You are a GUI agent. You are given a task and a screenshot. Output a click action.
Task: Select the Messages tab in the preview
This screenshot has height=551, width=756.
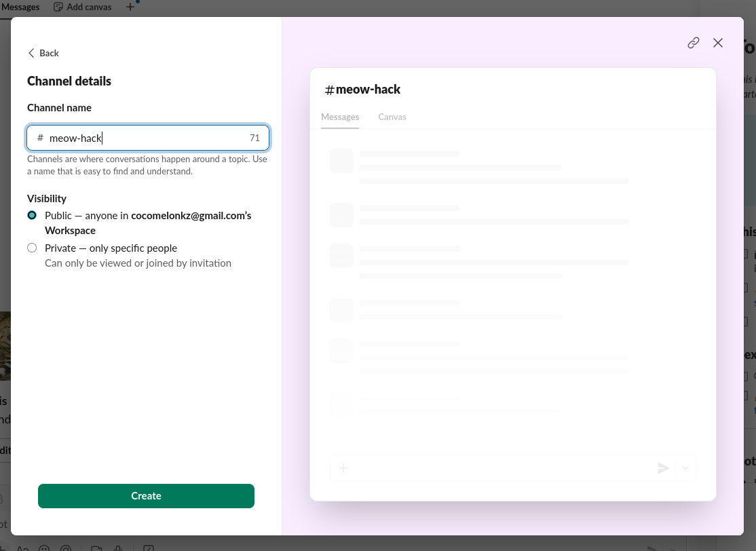340,117
